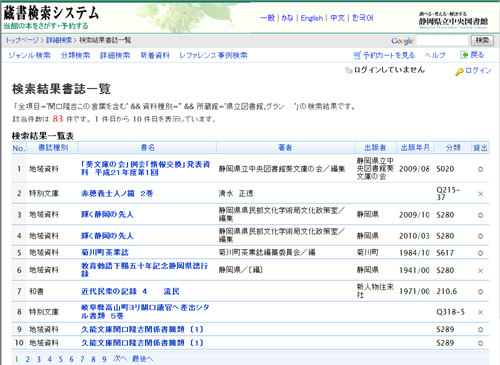Click 最後へ last page link
The width and height of the screenshot is (500, 365).
142,359
